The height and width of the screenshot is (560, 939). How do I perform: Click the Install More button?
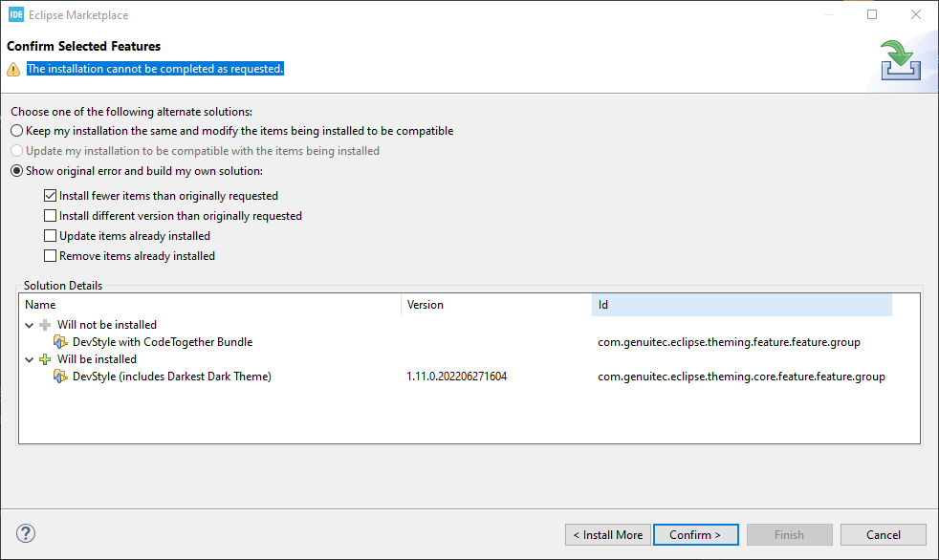(608, 535)
